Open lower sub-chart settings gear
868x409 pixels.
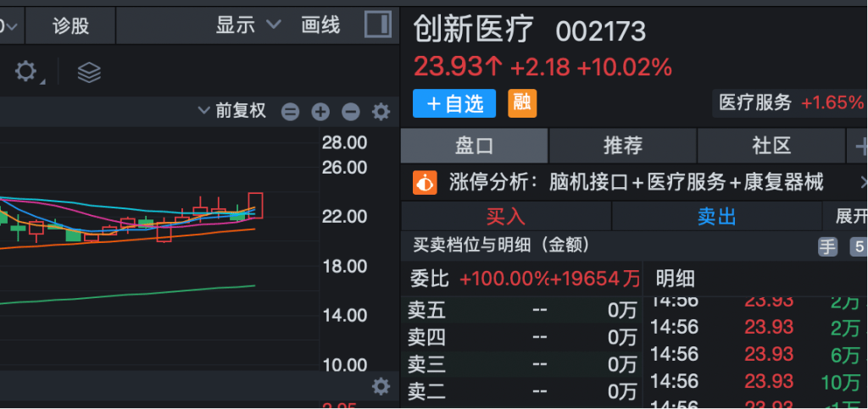click(381, 387)
